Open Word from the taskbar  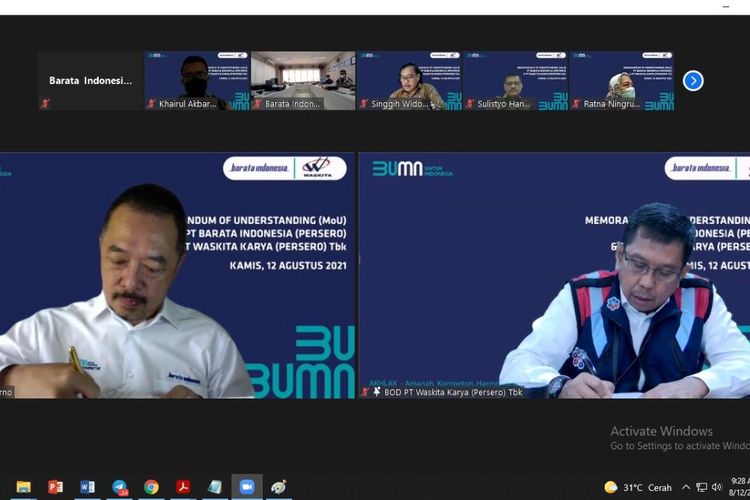pyautogui.click(x=88, y=487)
